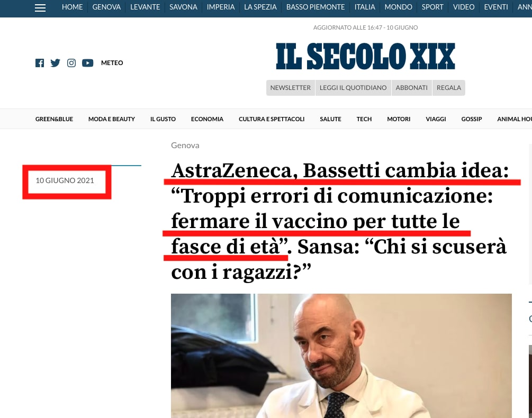Open LEGGI IL QUOTIDIANO

point(353,88)
